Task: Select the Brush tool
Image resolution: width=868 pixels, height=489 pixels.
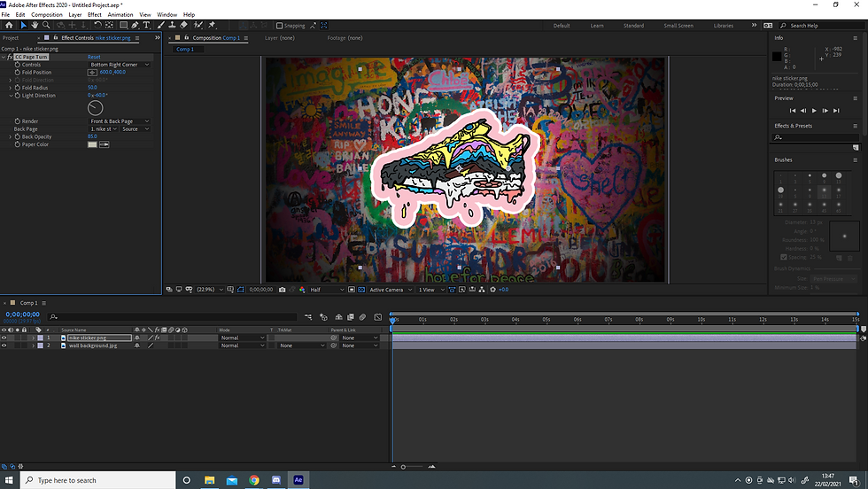Action: [x=160, y=25]
